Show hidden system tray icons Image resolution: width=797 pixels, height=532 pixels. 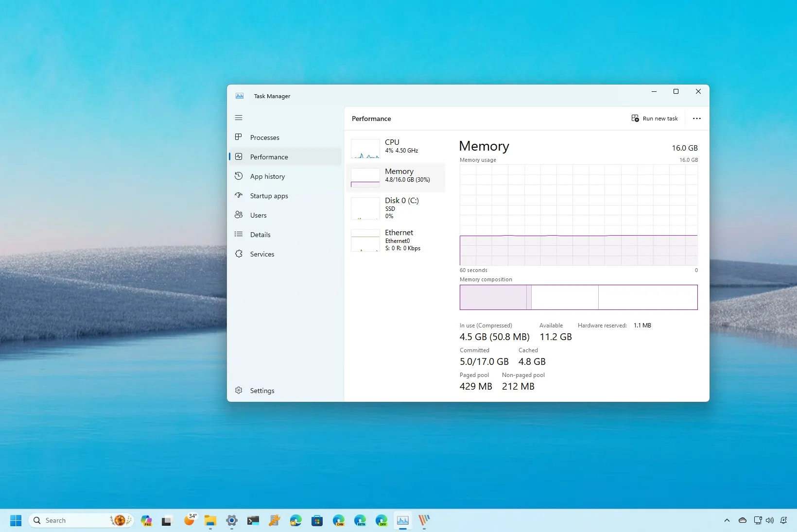point(727,520)
